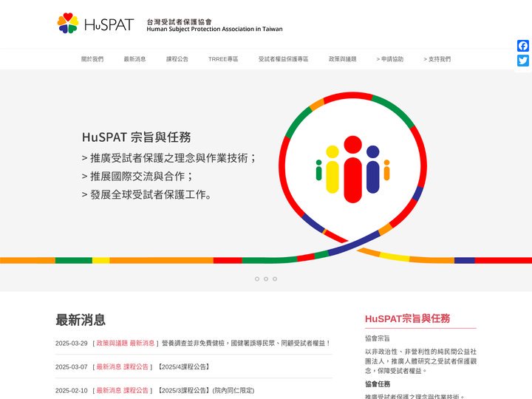Select the second carousel slide dot
This screenshot has width=532, height=399.
click(266, 279)
